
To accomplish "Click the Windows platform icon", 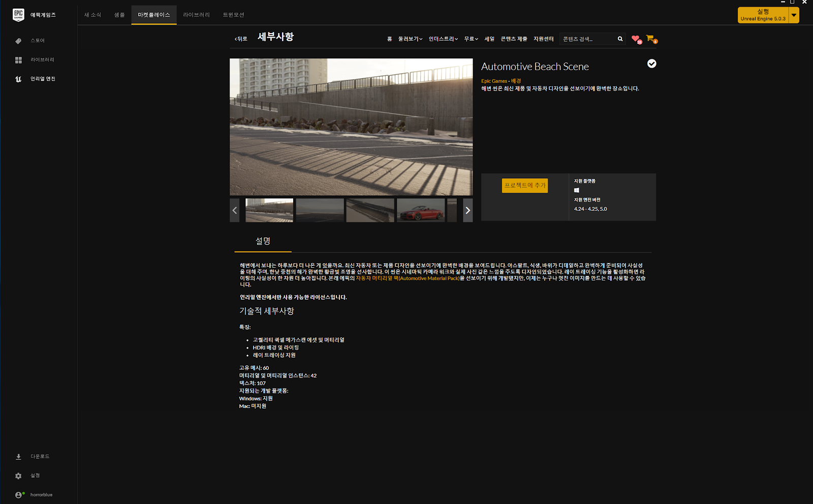I will point(577,190).
